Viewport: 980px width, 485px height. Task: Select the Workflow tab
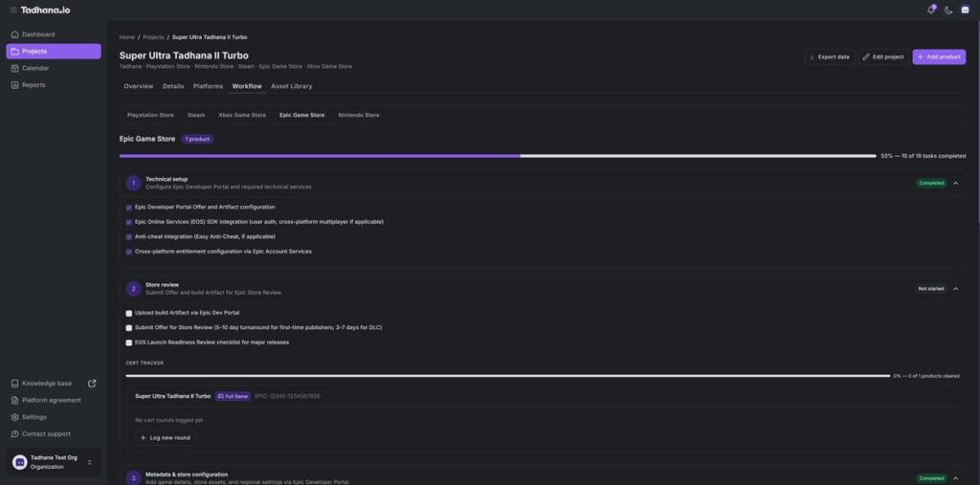click(247, 86)
